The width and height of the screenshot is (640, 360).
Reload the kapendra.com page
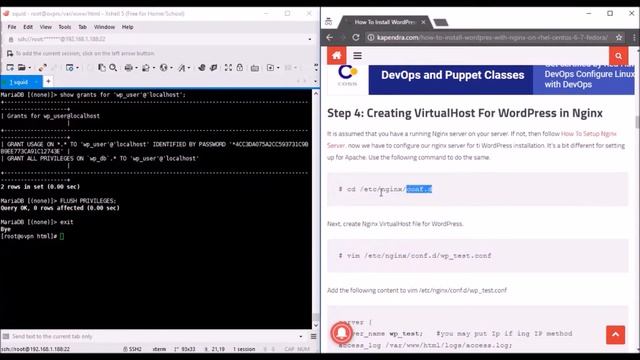pos(356,38)
